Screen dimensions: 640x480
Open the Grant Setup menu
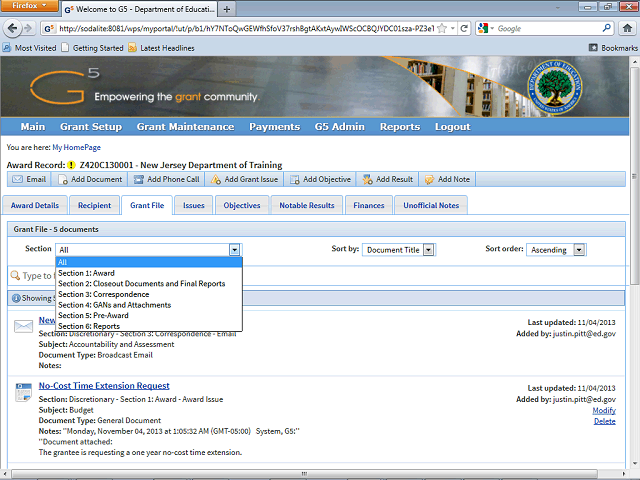(x=91, y=127)
